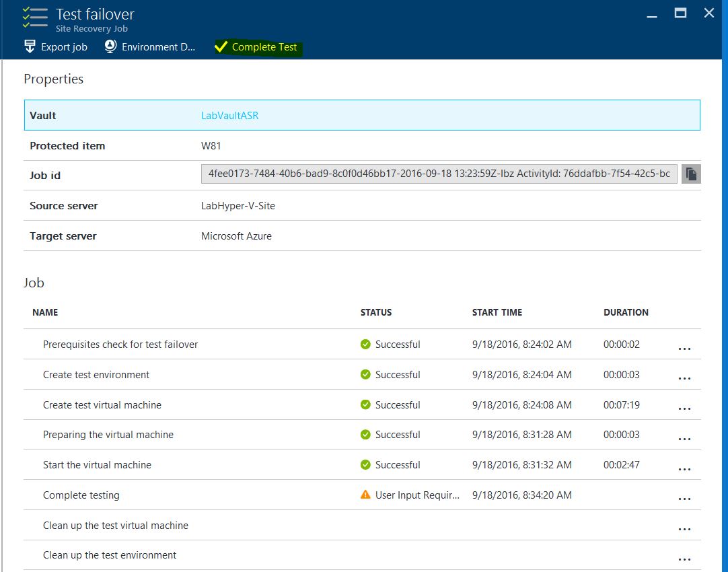Open ellipsis menu for Prerequisites check row
Viewport: 728px width, 572px height.
click(x=684, y=349)
